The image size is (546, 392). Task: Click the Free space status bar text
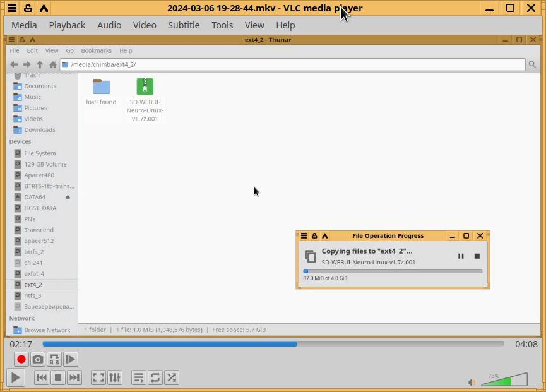(x=239, y=330)
